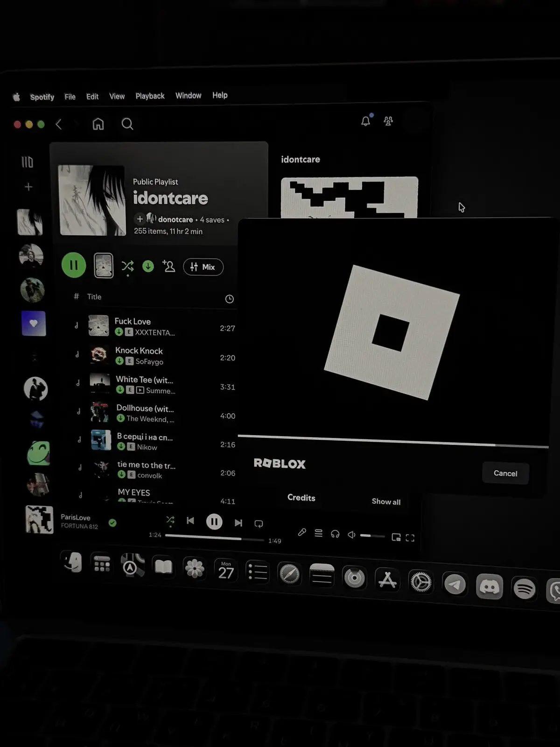Toggle the saved checkmark beside ParisLove

point(112,522)
